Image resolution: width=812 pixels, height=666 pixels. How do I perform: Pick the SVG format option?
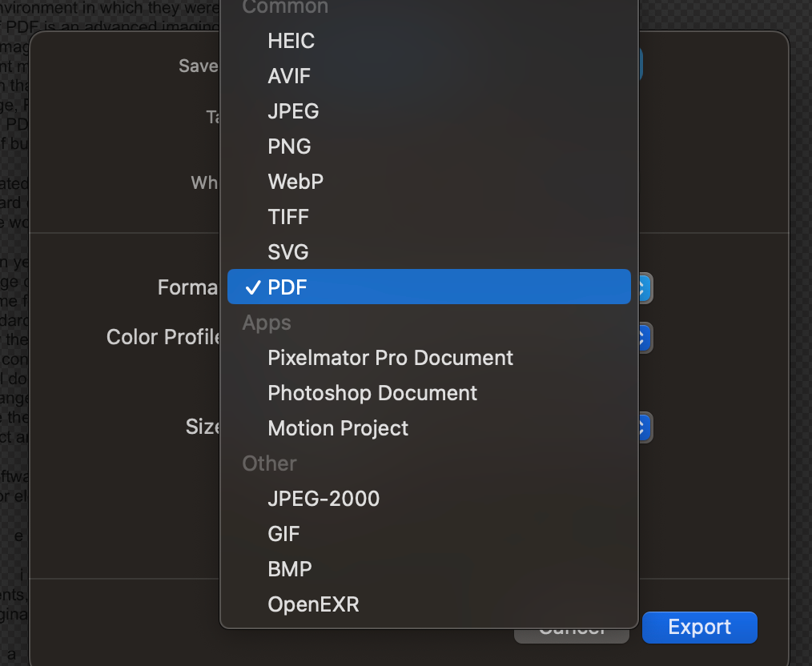428,252
